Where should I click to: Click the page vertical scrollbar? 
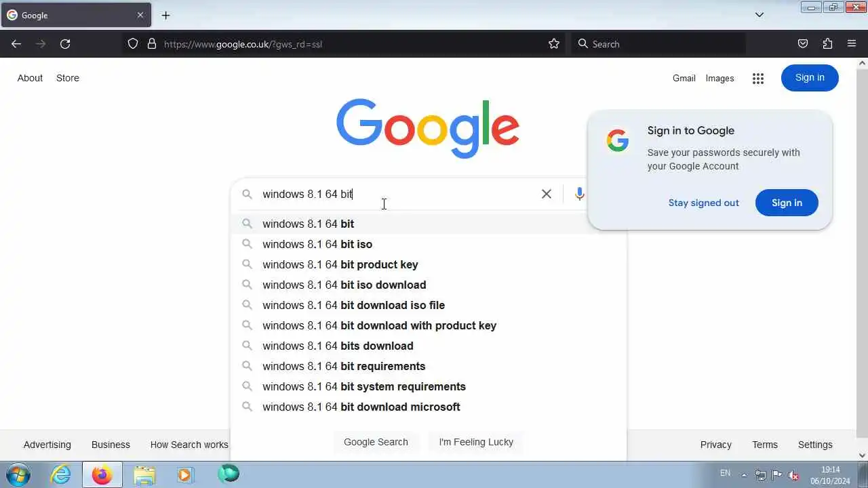[x=862, y=252]
